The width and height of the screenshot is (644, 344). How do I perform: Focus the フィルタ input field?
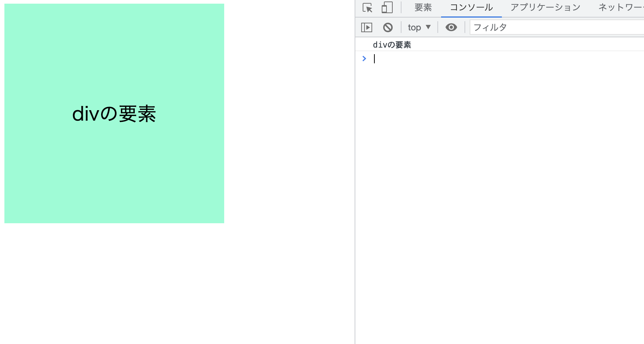pyautogui.click(x=557, y=27)
